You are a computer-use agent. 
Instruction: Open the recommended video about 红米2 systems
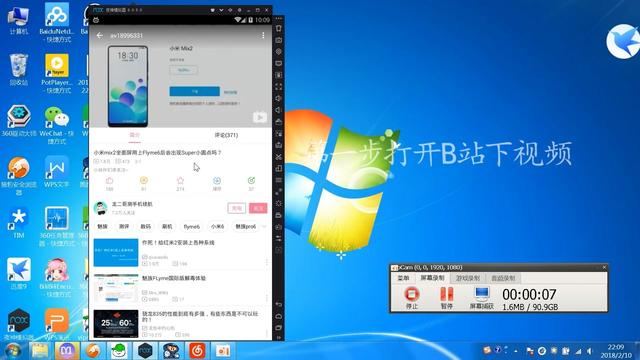(x=178, y=242)
